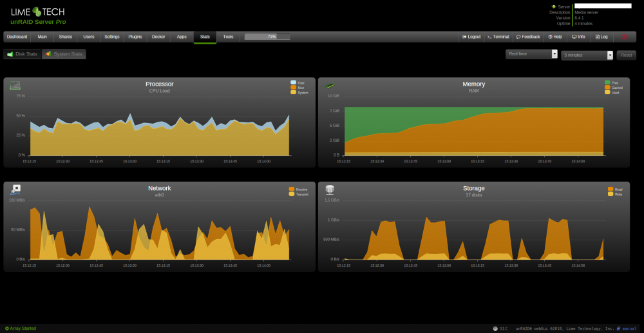Switch to the Apps tab
This screenshot has width=644, height=333.
coord(182,37)
